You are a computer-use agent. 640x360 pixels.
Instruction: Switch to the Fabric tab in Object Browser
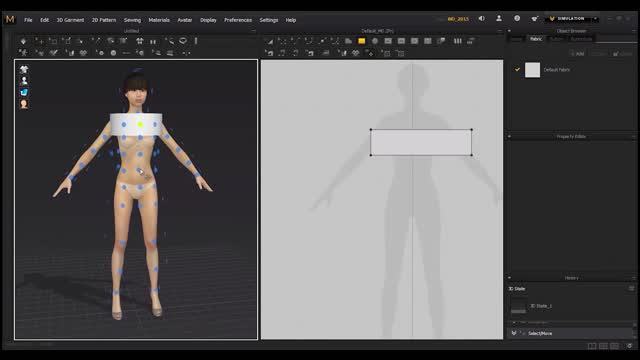536,39
